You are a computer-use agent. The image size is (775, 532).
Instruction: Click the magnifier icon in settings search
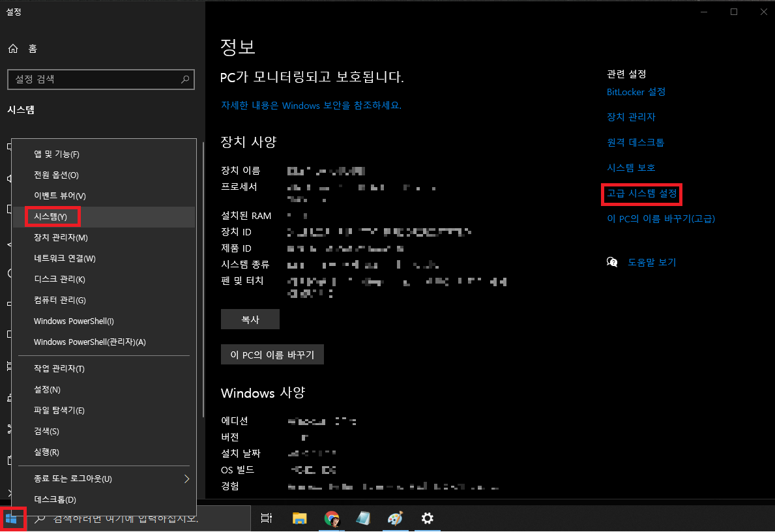coord(185,79)
